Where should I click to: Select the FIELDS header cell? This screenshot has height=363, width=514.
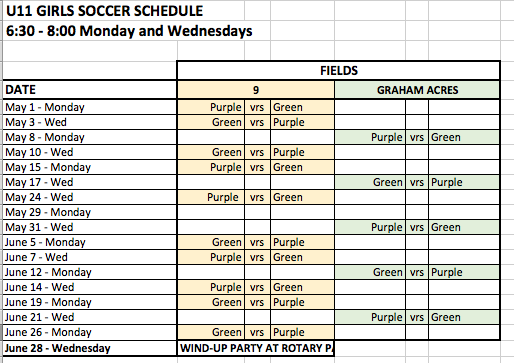pos(339,71)
